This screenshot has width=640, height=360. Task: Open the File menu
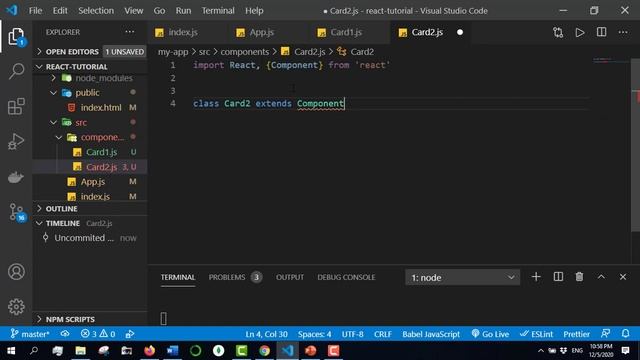pos(36,11)
